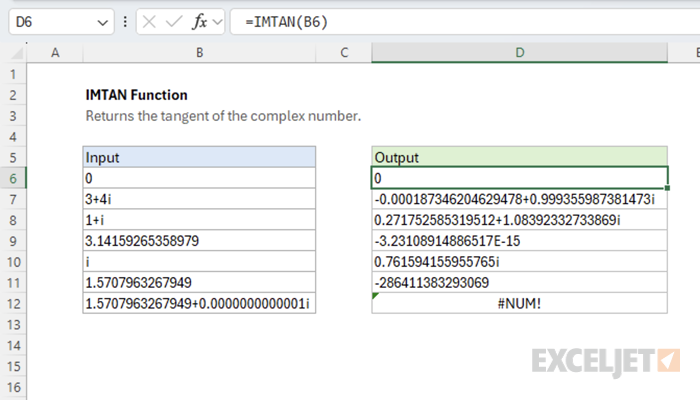Select row 15 header
This screenshot has width=700, height=400.
[13, 366]
